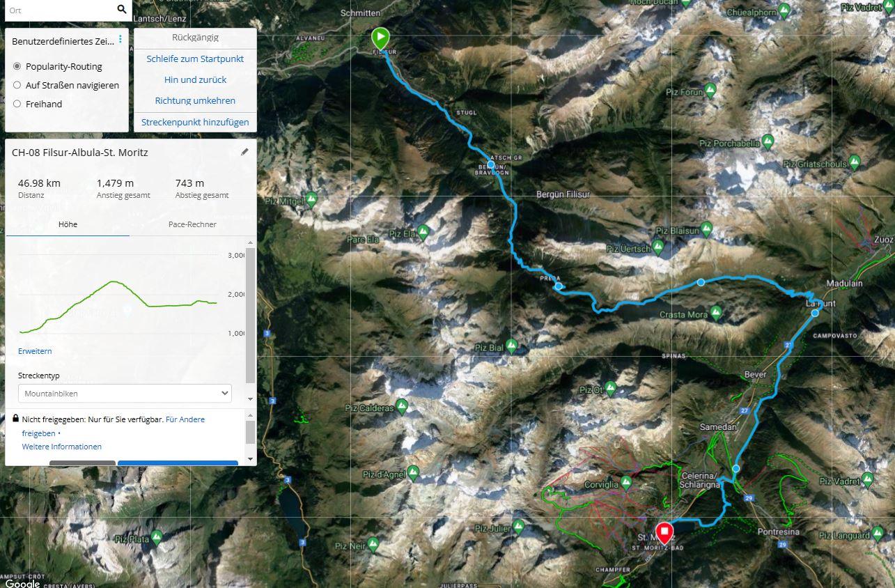
Task: Edit course name with pencil icon
Action: (x=244, y=152)
